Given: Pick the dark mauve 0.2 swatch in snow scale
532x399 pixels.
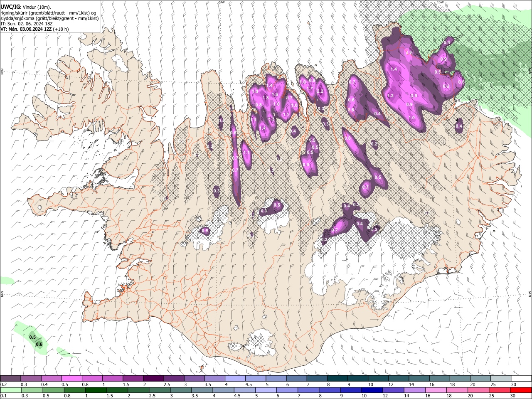Looking at the screenshot, I should pyautogui.click(x=10, y=379).
